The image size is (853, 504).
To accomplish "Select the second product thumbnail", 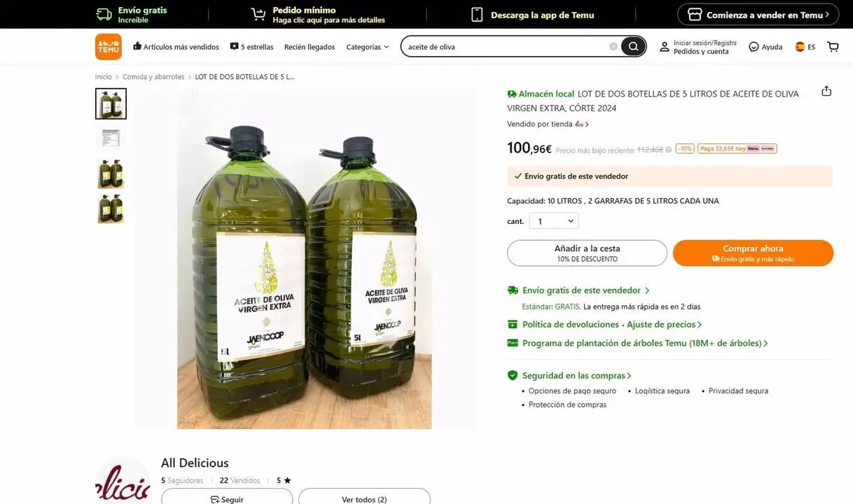I will [x=111, y=139].
